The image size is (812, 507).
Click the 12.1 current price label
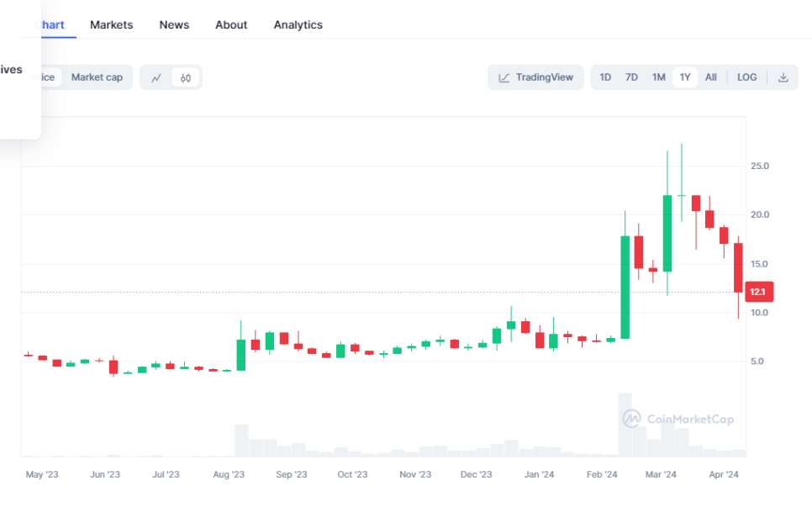pos(759,292)
